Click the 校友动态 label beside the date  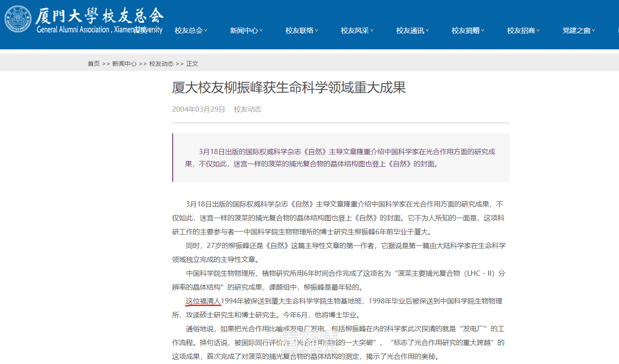pos(248,109)
